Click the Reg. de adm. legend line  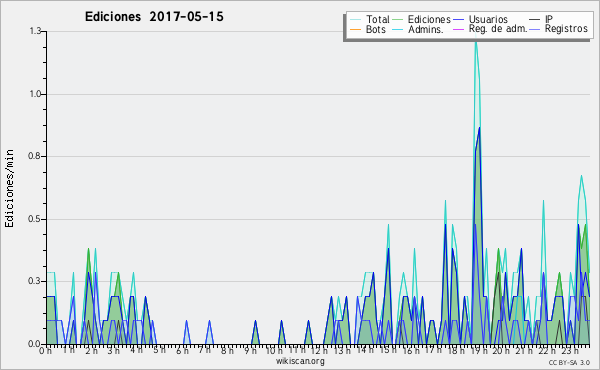[458, 29]
